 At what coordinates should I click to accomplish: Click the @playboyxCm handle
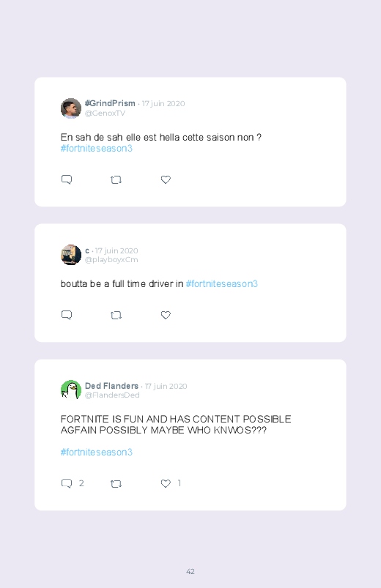click(111, 259)
